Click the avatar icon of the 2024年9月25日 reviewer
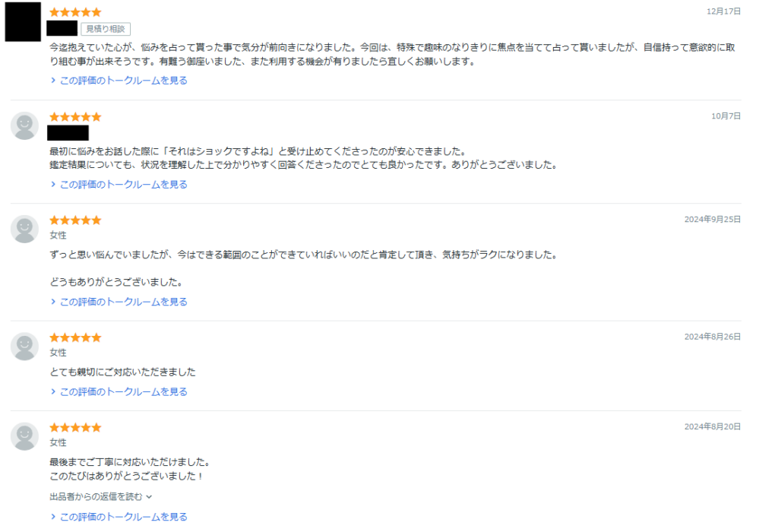This screenshot has width=778, height=532. (x=24, y=229)
